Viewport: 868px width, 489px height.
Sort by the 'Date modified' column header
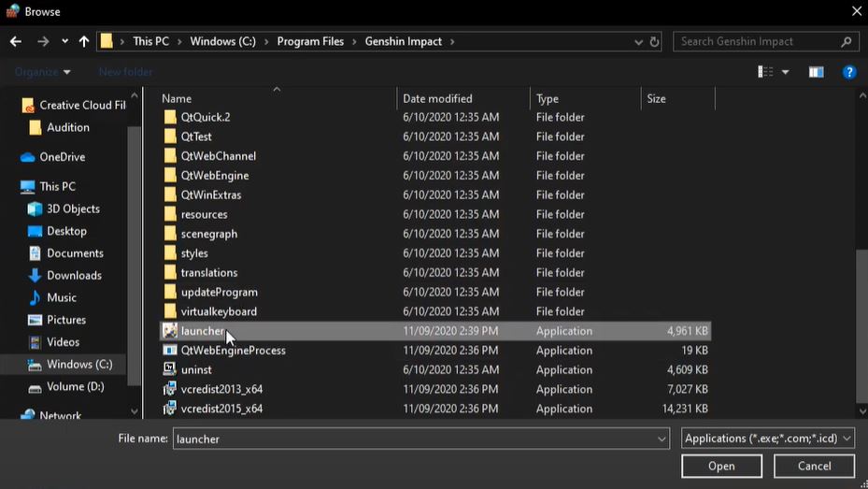pyautogui.click(x=437, y=98)
